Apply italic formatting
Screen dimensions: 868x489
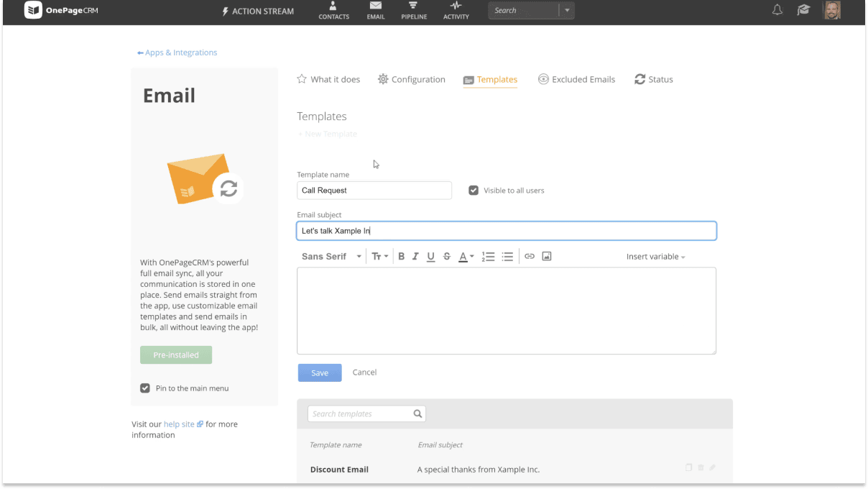pyautogui.click(x=415, y=256)
